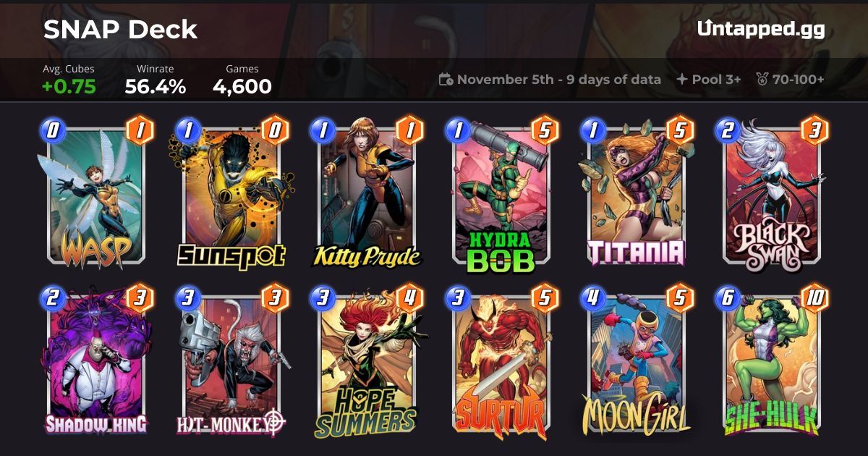Image resolution: width=868 pixels, height=456 pixels.
Task: Click the Pool 3+ sparkle icon
Action: [681, 80]
